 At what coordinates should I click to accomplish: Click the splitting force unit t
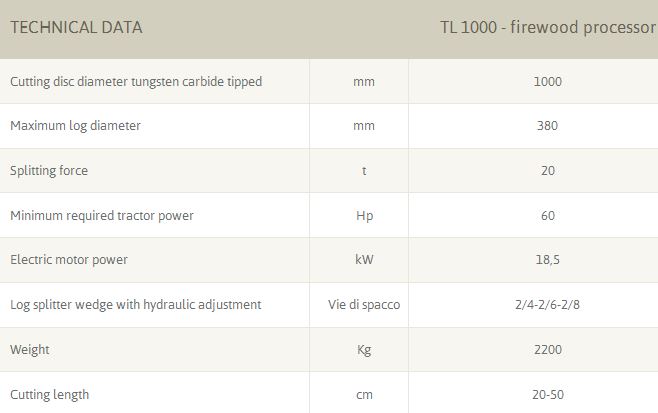[364, 171]
